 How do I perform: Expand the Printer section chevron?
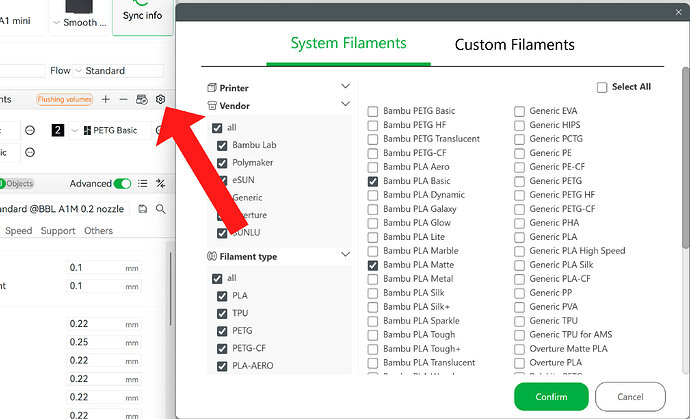345,86
